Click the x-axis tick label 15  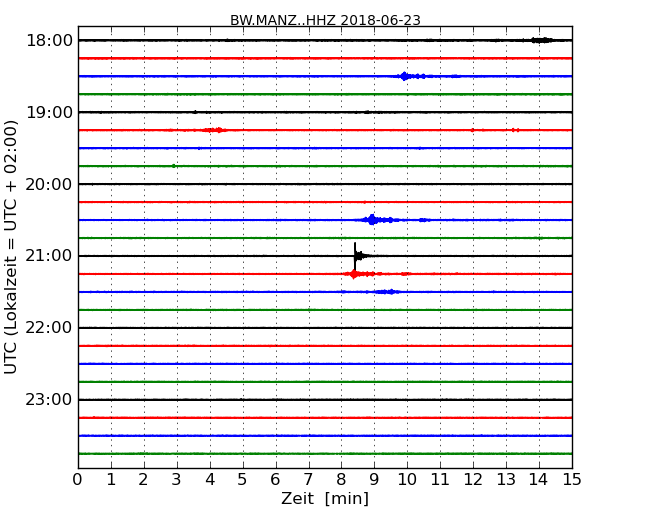point(571,478)
